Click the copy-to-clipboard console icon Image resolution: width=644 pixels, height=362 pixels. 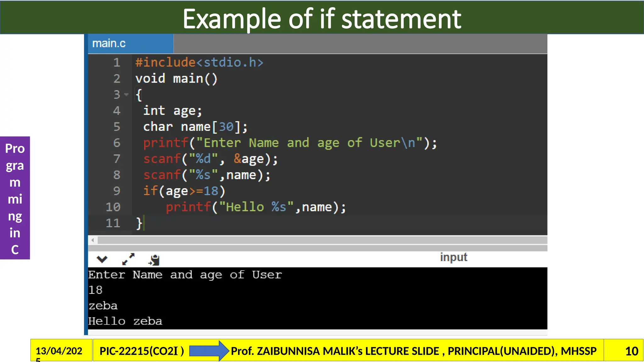coord(154,260)
